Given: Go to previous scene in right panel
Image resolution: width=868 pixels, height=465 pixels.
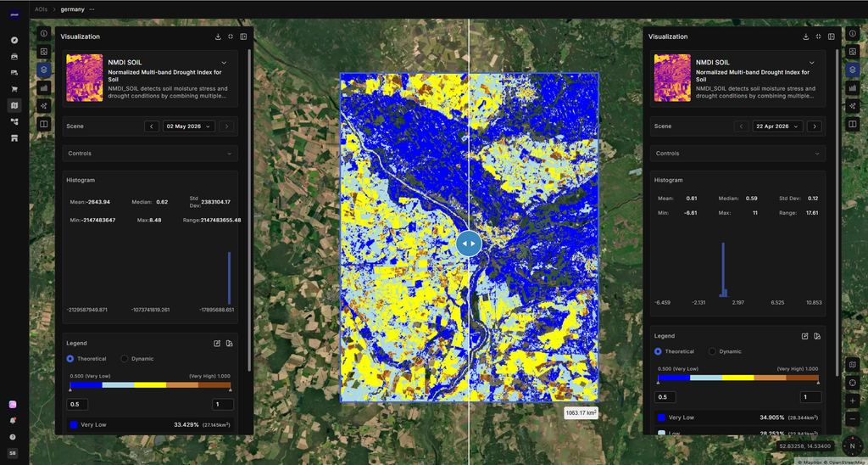Looking at the screenshot, I should (741, 126).
